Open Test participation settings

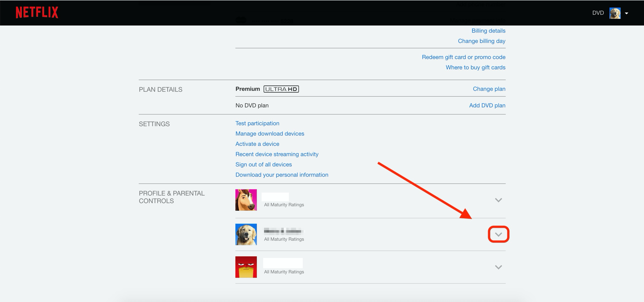(257, 123)
